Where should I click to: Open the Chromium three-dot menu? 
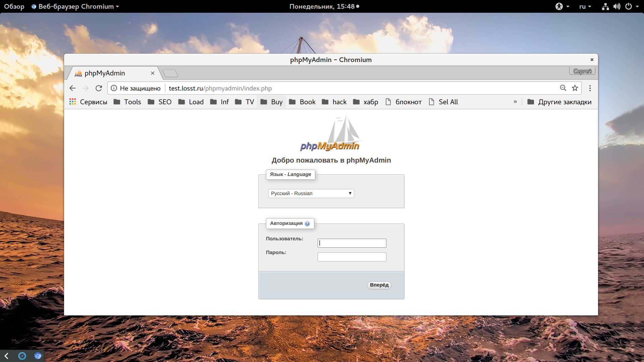point(590,88)
